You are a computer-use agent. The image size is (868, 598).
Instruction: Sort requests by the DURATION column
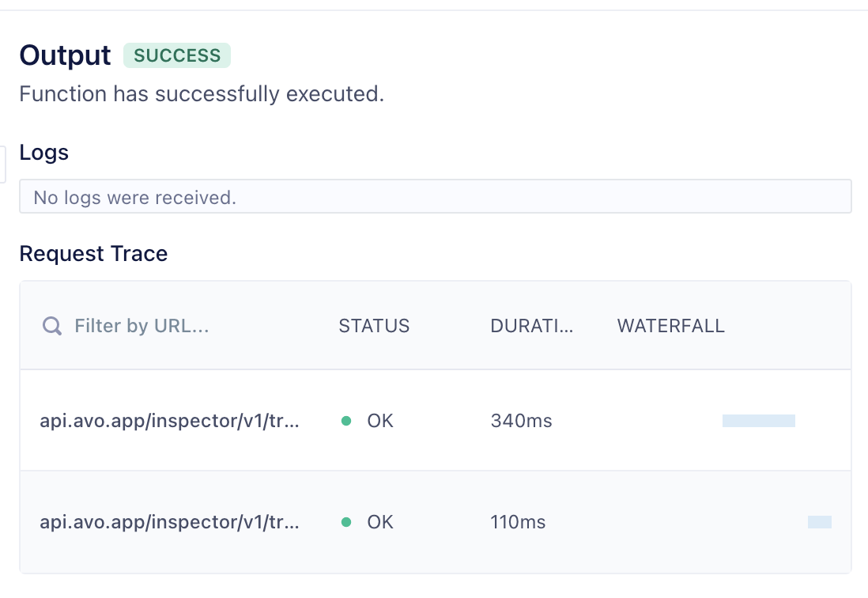coord(532,325)
